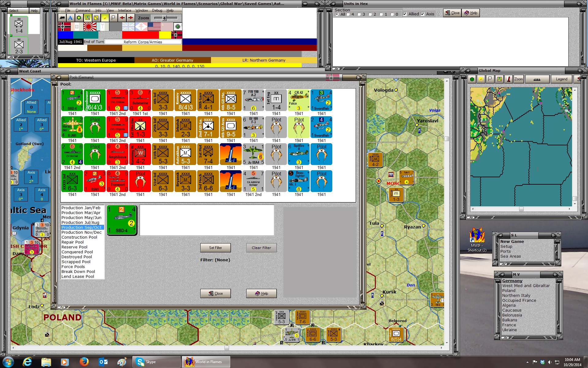Adjust the main Zoom slider handle
Image resolution: width=588 pixels, height=368 pixels.
164,18
